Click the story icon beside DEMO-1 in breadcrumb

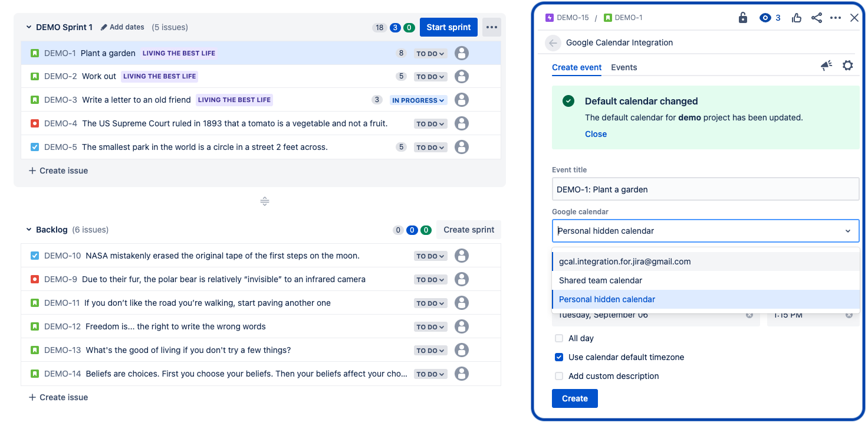pos(608,18)
